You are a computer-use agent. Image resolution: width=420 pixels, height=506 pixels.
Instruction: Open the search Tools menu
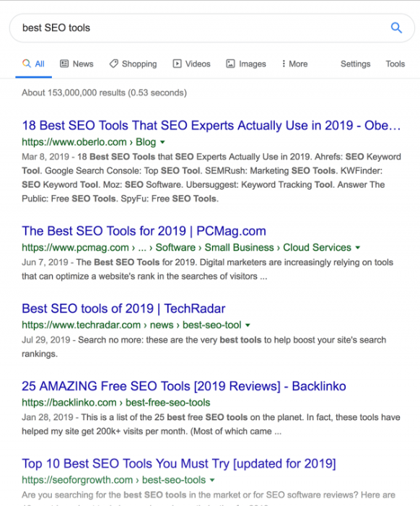(x=395, y=64)
